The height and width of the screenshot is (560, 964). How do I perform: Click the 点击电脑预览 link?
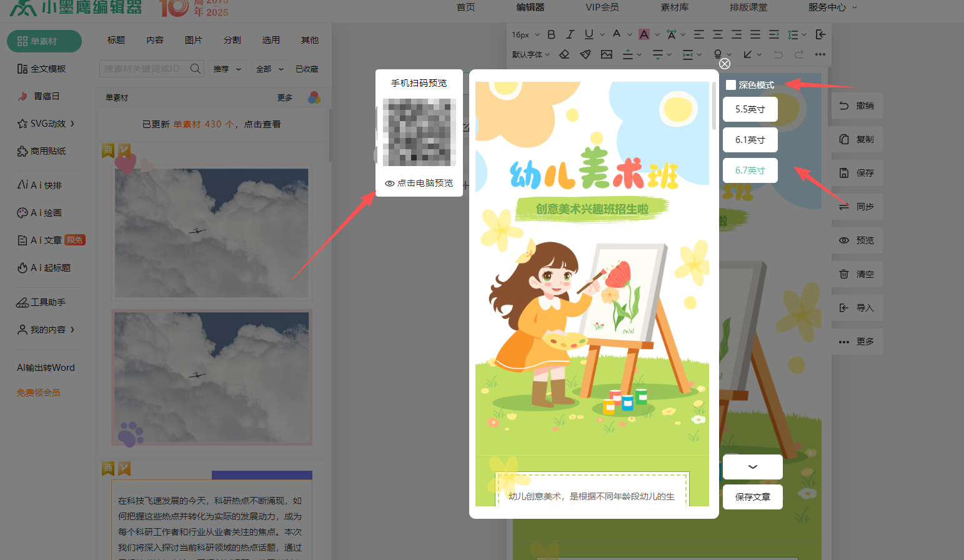(419, 184)
